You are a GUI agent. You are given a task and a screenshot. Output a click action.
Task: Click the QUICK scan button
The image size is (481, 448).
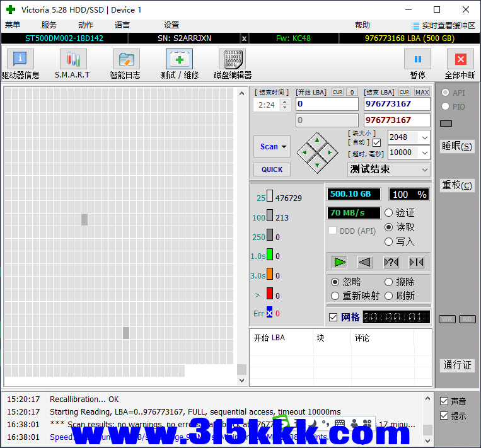tap(272, 169)
